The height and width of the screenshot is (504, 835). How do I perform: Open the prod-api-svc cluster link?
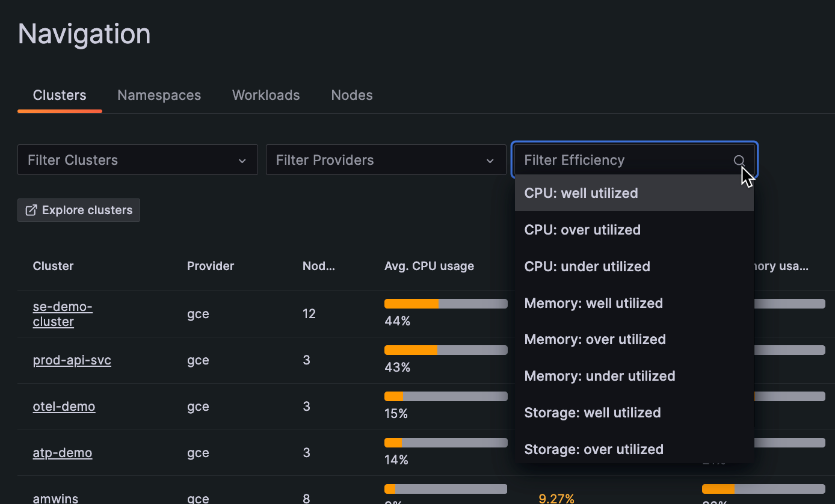[72, 360]
